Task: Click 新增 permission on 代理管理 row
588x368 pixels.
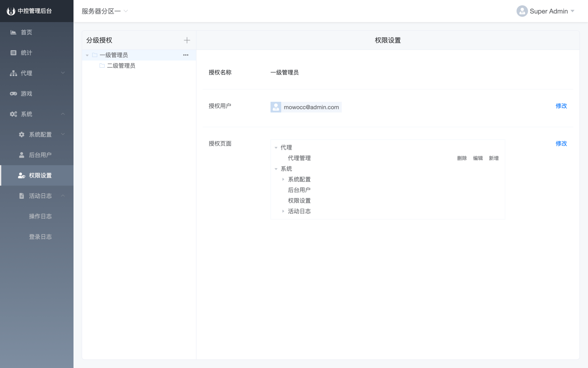Action: pyautogui.click(x=494, y=158)
